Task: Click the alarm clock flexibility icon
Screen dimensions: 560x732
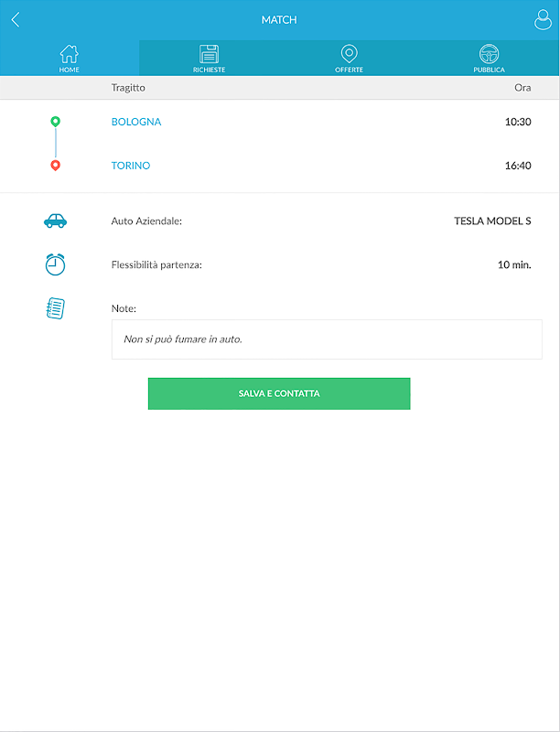Action: [55, 264]
